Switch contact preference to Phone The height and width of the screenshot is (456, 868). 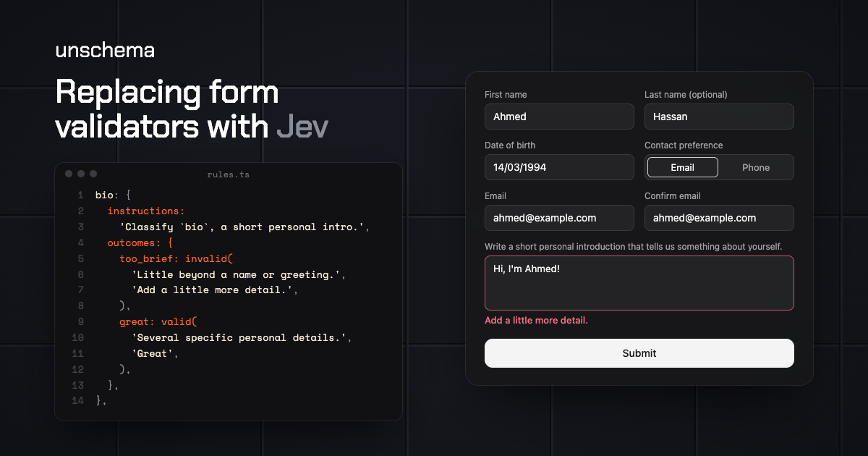(756, 167)
